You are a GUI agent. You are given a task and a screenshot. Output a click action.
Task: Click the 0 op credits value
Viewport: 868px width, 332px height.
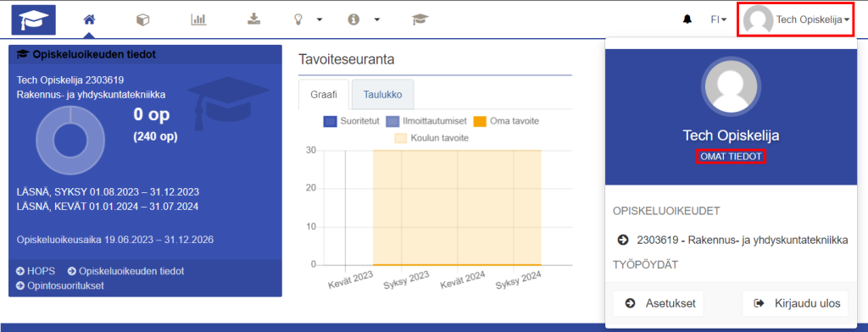tap(151, 114)
